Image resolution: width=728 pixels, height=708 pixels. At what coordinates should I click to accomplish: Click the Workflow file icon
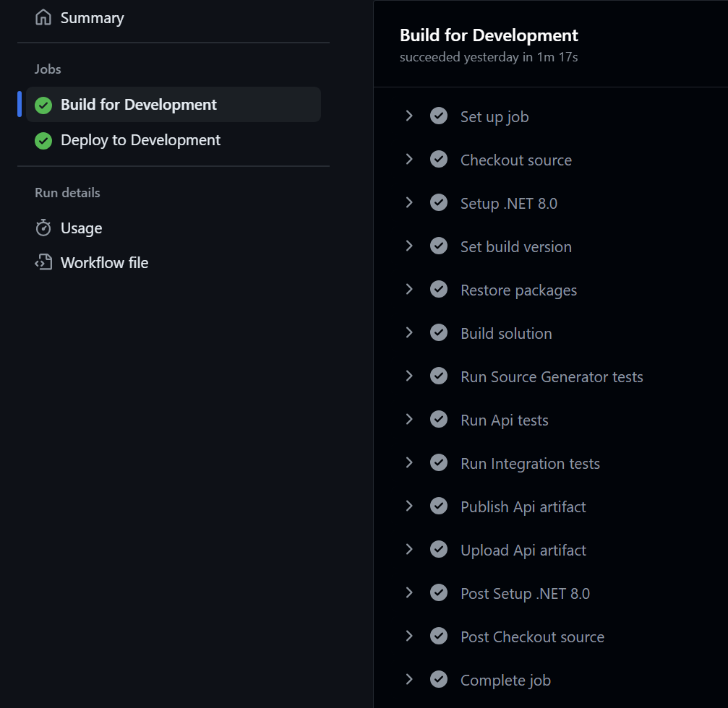tap(43, 262)
